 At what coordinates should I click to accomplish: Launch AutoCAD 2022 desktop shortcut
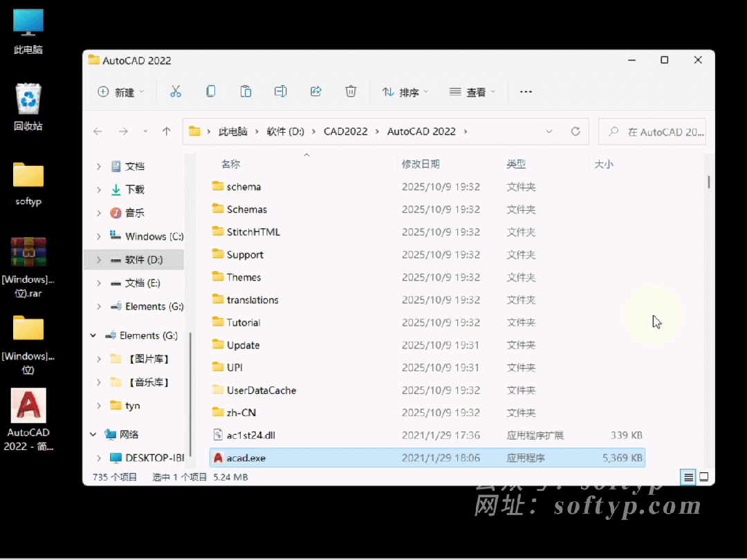[x=28, y=420]
